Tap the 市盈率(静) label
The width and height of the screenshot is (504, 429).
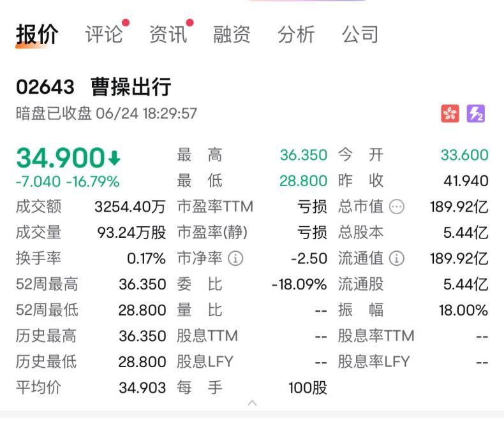(x=212, y=233)
